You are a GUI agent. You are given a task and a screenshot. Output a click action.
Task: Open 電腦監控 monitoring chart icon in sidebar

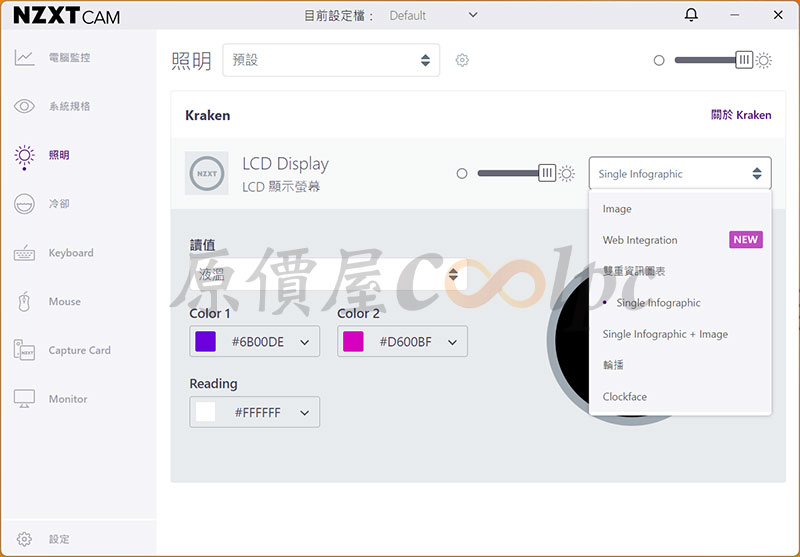tap(25, 58)
